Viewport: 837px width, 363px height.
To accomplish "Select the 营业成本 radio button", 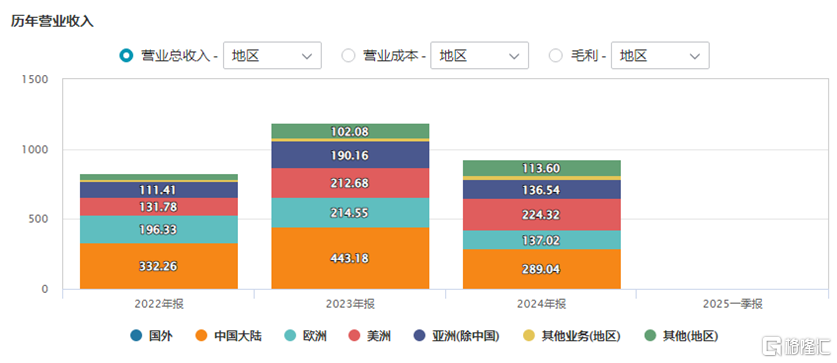I will (x=348, y=56).
